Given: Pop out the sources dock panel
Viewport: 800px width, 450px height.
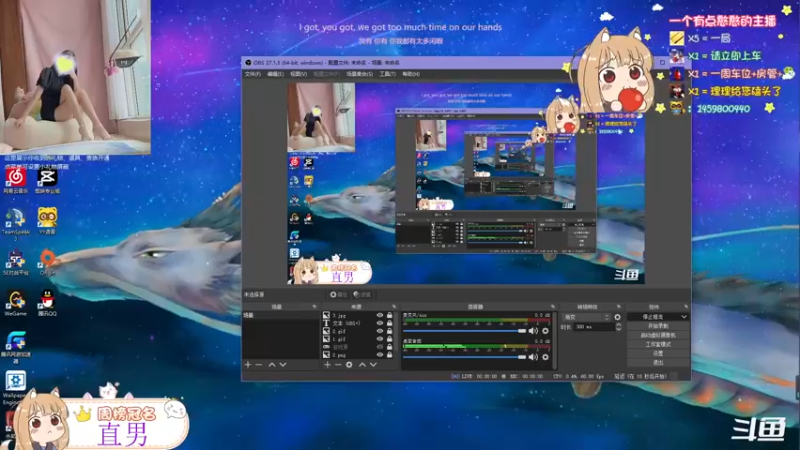Looking at the screenshot, I should (x=394, y=307).
